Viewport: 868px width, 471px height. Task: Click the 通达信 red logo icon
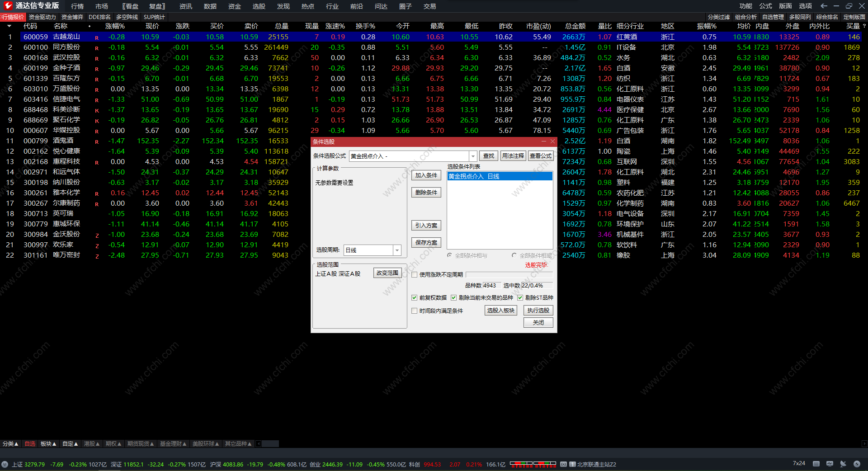click(x=8, y=6)
